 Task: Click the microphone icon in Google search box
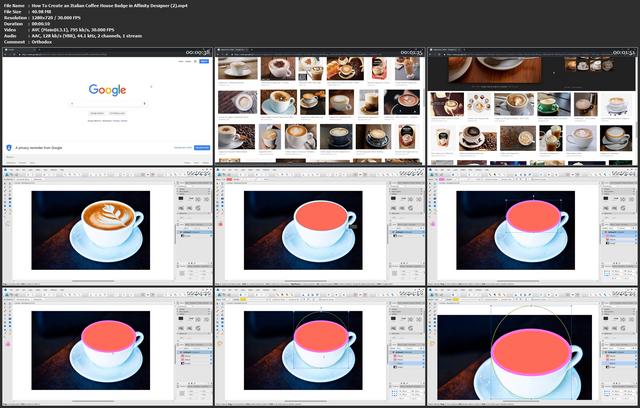tap(144, 104)
